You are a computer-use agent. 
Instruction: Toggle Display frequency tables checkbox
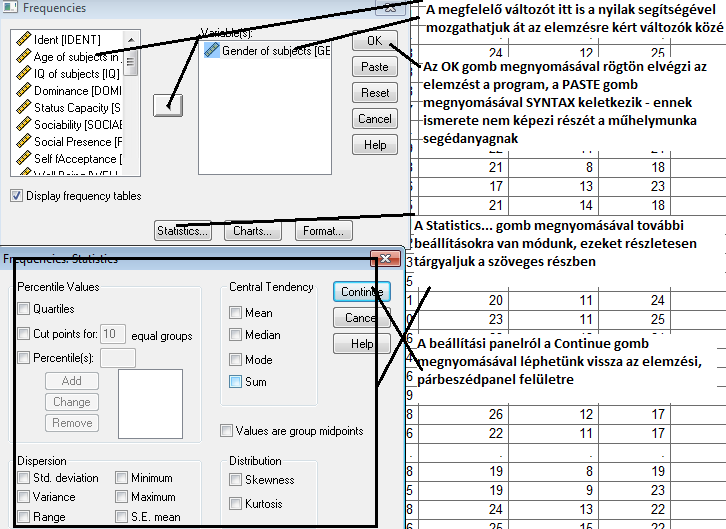[x=17, y=196]
